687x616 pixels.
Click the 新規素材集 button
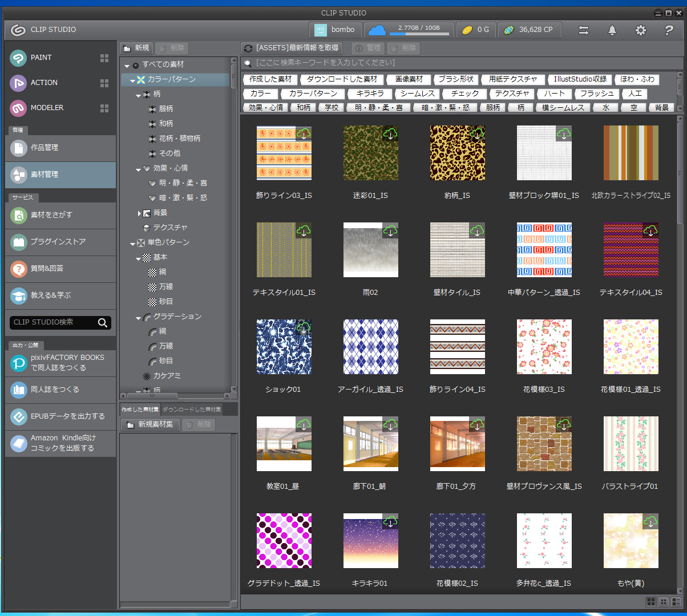[150, 424]
